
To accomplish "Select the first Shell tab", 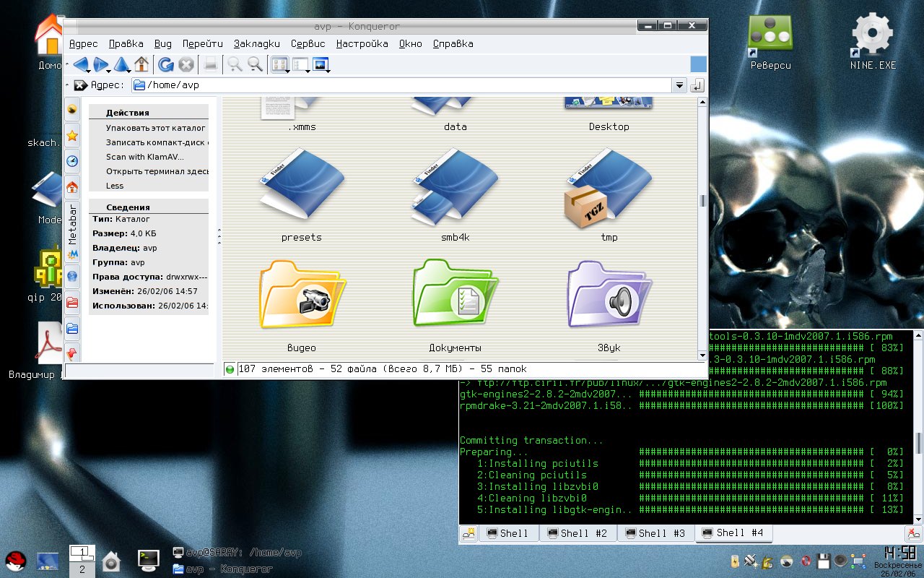I will 510,534.
